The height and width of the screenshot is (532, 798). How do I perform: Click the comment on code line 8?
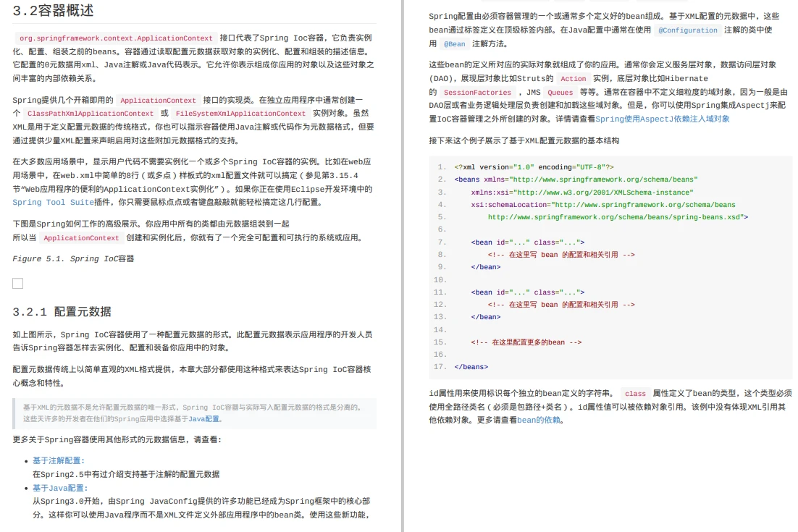tap(561, 255)
